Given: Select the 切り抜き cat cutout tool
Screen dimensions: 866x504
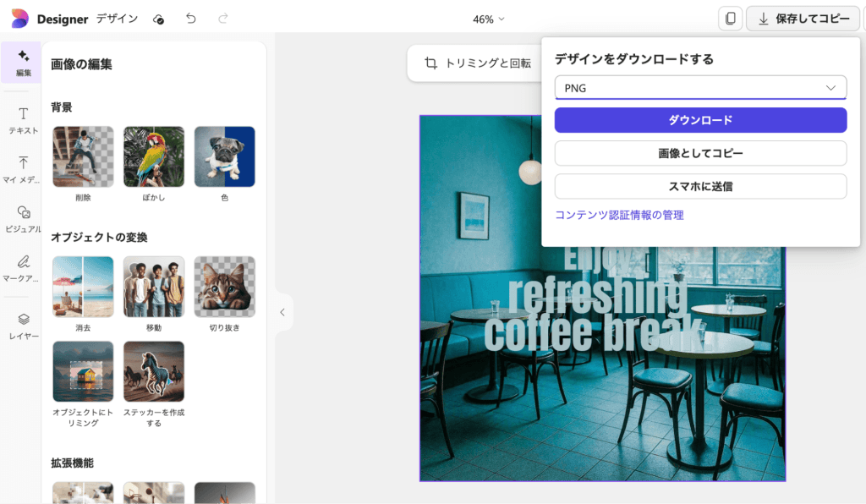Looking at the screenshot, I should (224, 287).
